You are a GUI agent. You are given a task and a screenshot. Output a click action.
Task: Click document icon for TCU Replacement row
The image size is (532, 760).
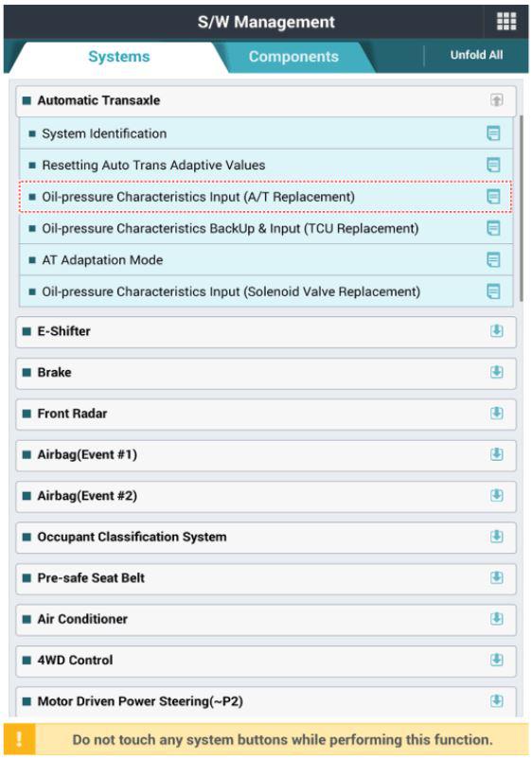[x=493, y=228]
